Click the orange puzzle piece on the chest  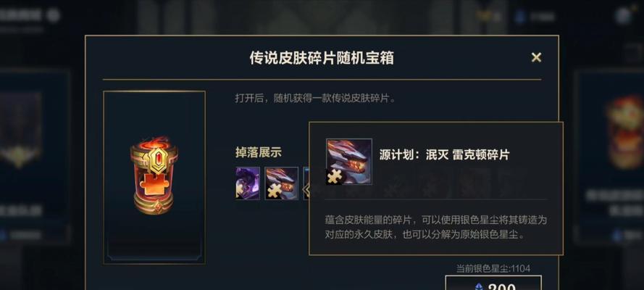(x=154, y=186)
